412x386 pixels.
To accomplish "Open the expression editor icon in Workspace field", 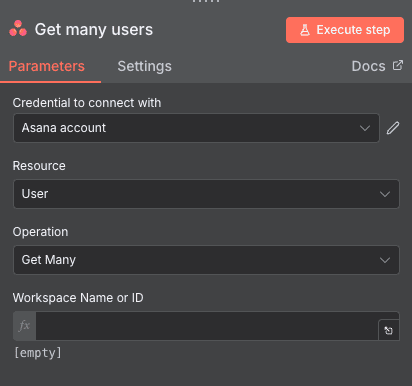I will pos(388,330).
